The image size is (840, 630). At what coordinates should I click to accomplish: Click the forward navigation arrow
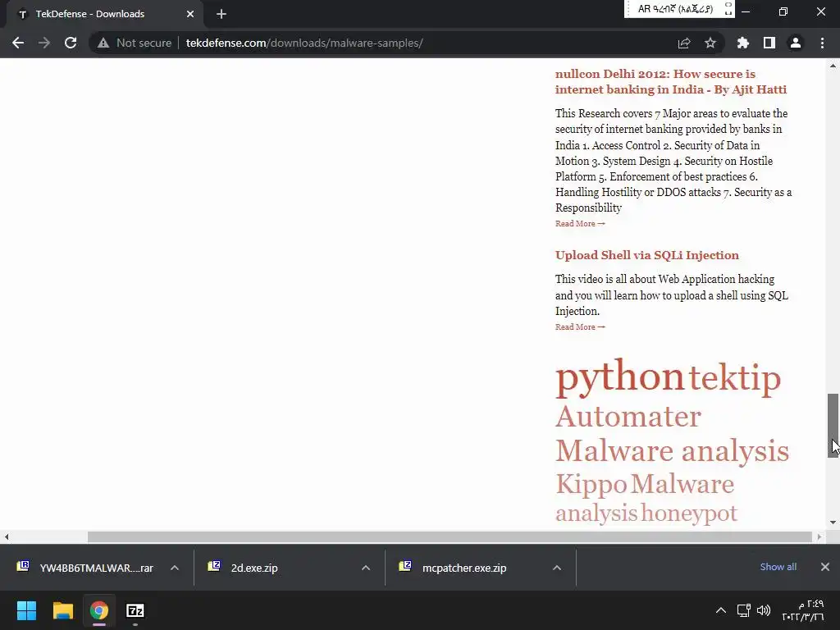(44, 43)
